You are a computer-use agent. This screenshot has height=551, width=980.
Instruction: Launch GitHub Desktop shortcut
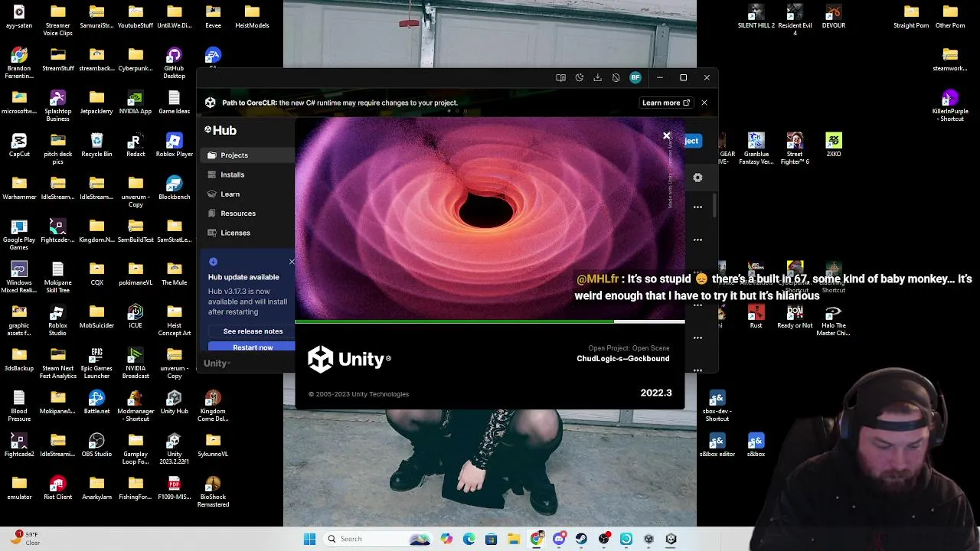[174, 64]
